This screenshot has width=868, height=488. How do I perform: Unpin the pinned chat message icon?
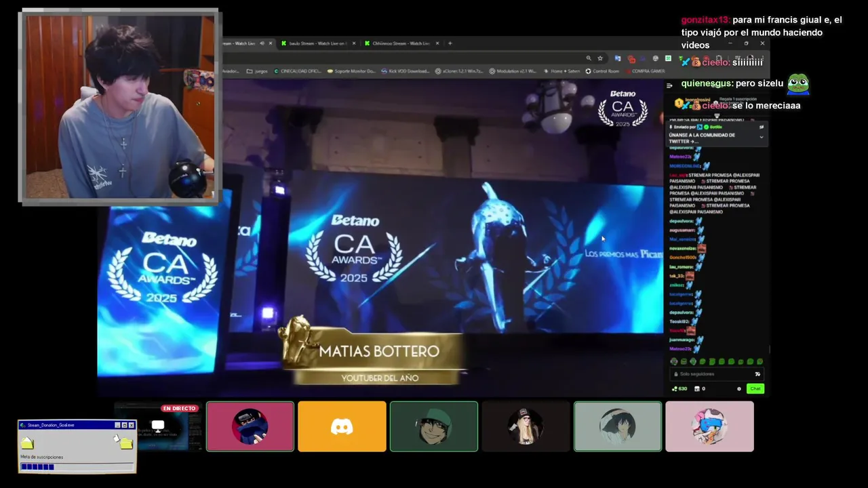pyautogui.click(x=762, y=127)
